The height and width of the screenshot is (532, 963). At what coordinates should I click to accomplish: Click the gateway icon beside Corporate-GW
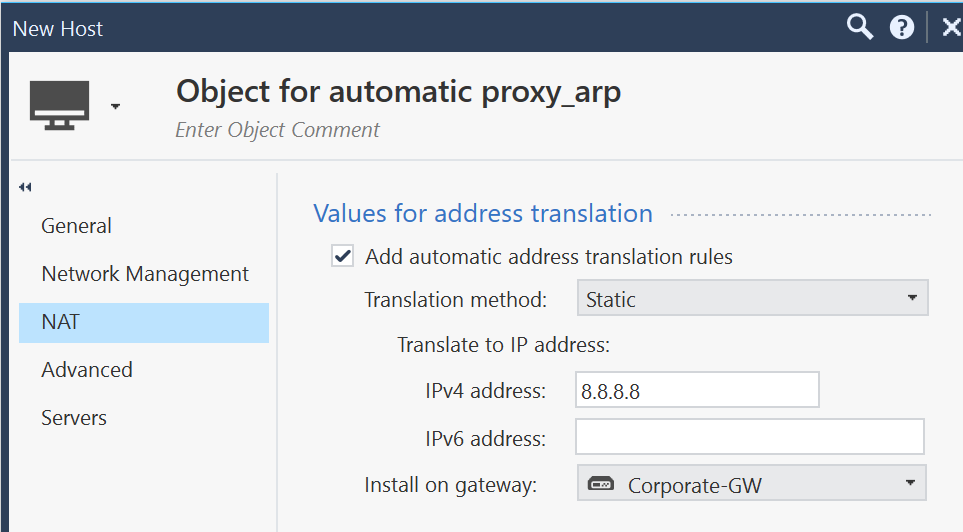click(x=600, y=486)
